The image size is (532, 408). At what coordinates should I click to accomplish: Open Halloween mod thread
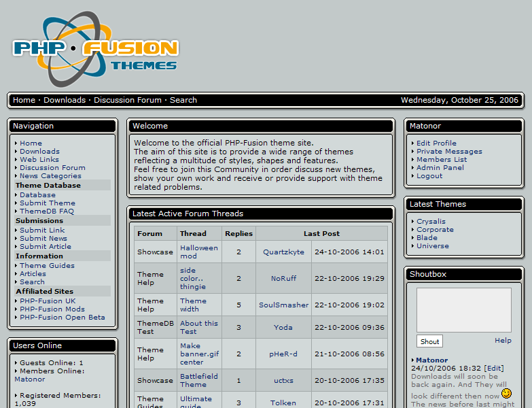(x=199, y=252)
